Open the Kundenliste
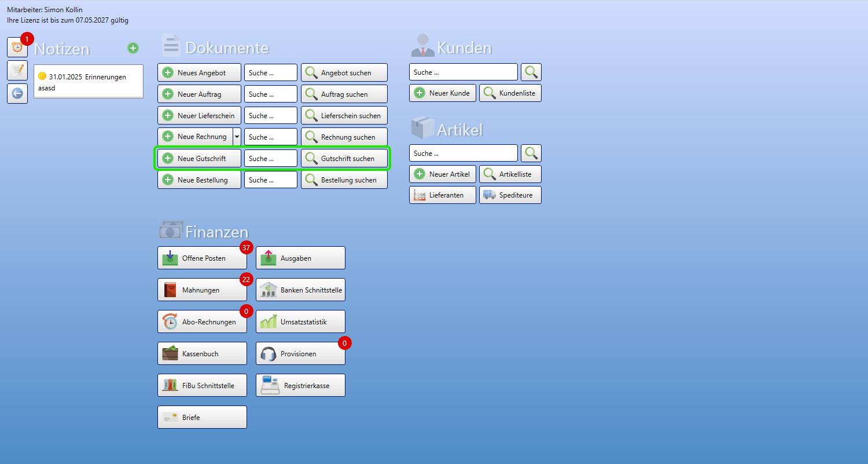This screenshot has width=868, height=464. (x=510, y=93)
